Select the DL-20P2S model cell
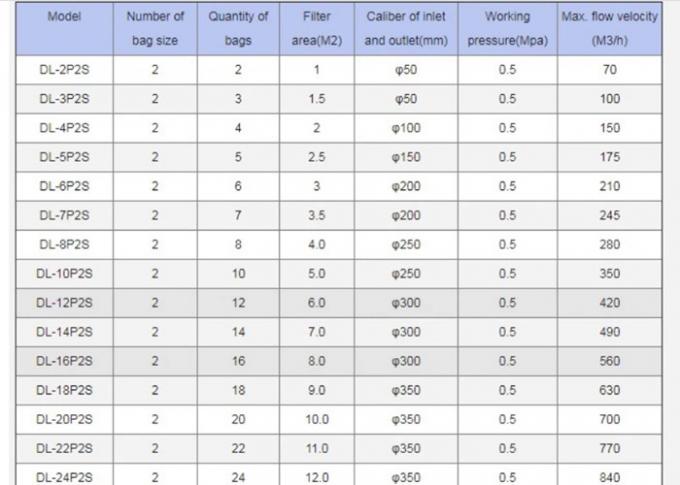680x485 pixels. tap(64, 419)
